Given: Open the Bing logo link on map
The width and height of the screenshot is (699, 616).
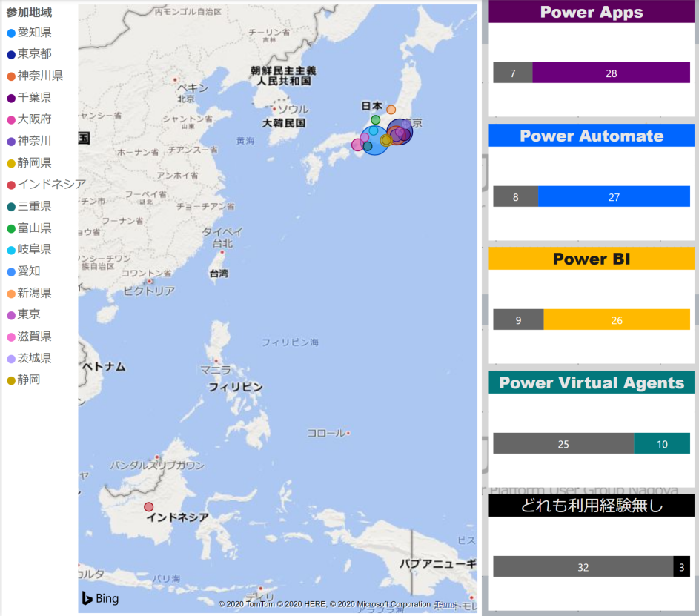Looking at the screenshot, I should click(100, 598).
